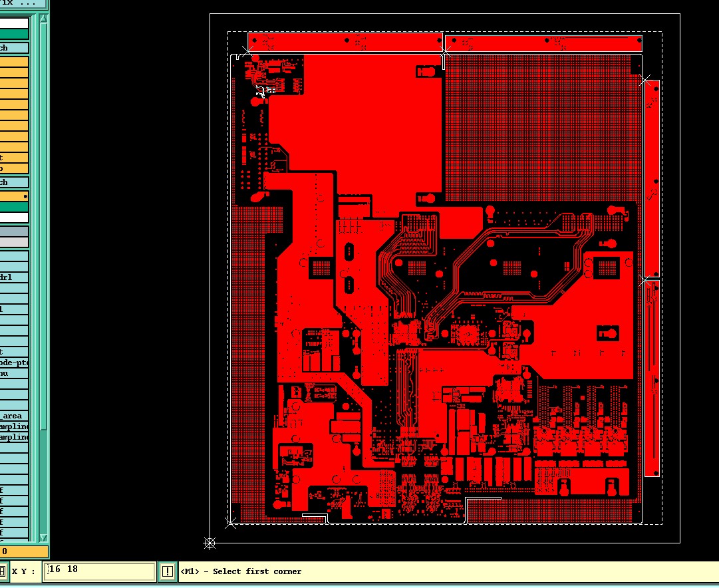
Task: Open the 'ix ...' palette header
Action: point(23,3)
